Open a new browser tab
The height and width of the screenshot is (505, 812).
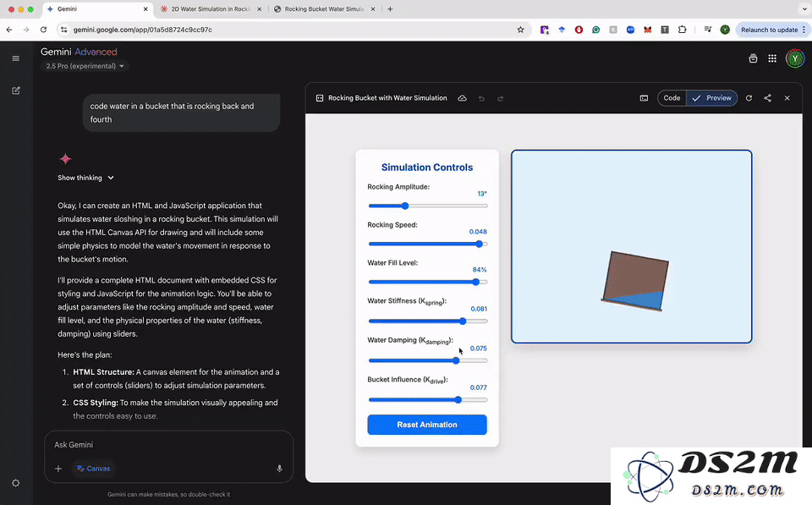coord(390,8)
